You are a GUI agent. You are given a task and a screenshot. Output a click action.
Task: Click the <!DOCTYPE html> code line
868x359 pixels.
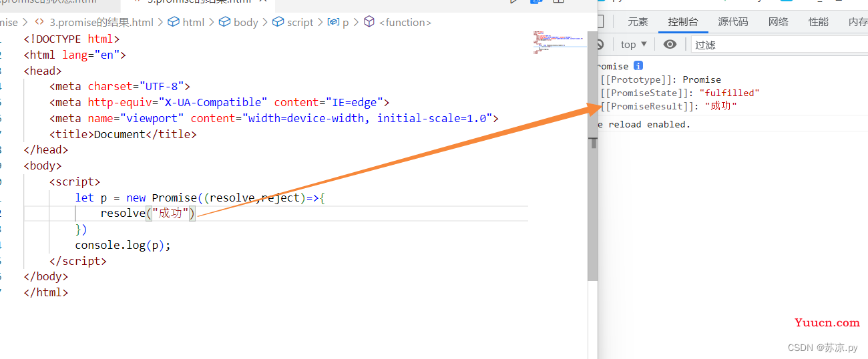tap(71, 39)
